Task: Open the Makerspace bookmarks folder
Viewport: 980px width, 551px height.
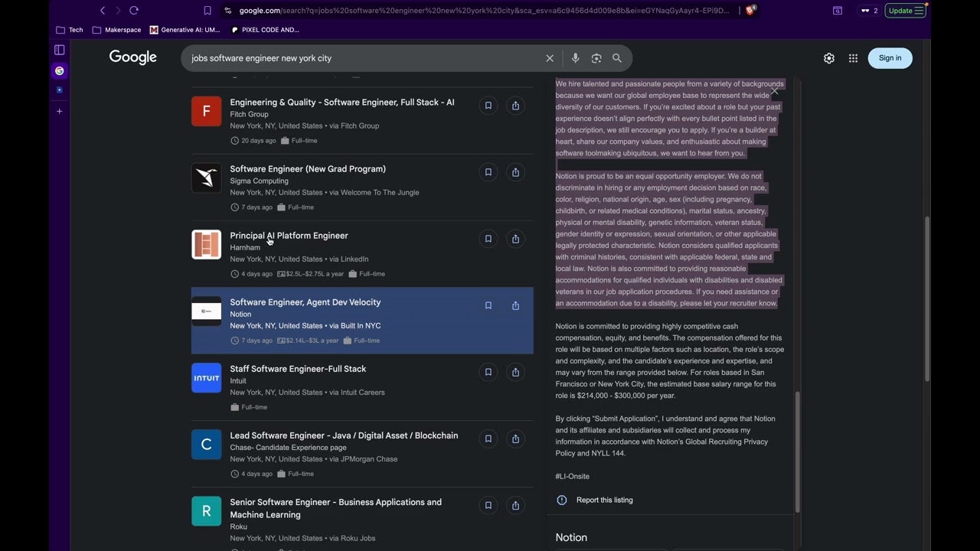Action: 116,30
